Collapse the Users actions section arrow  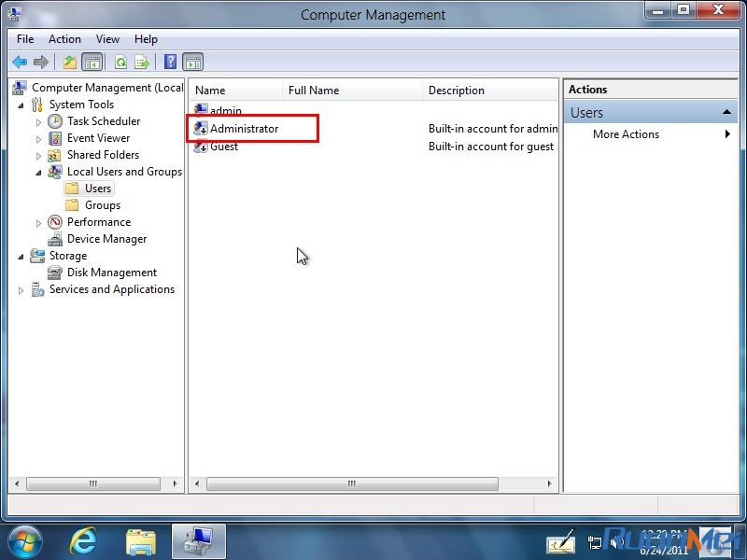point(726,112)
